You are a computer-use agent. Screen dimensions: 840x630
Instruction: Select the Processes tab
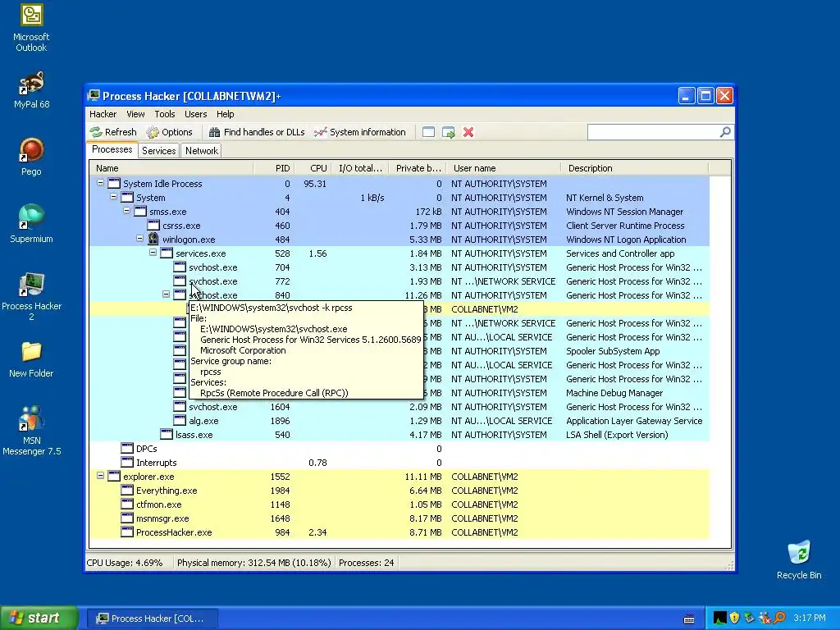(x=112, y=149)
